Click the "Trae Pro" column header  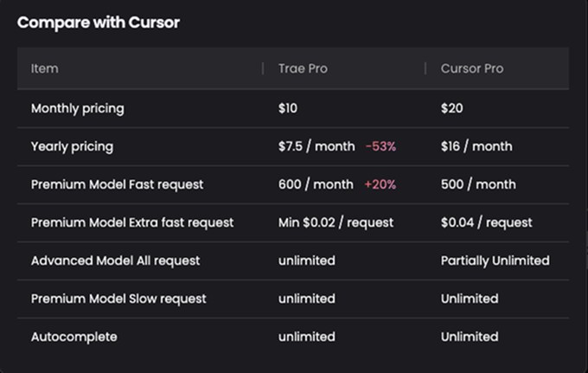[303, 68]
